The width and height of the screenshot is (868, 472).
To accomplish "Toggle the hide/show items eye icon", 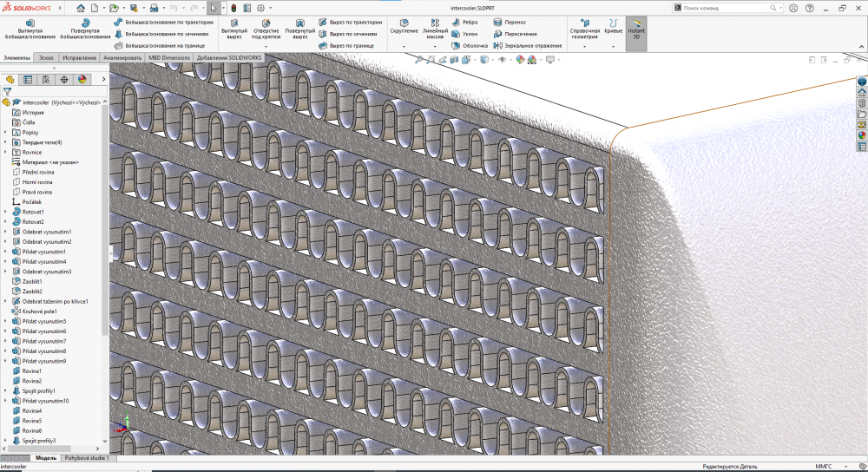I will point(503,60).
